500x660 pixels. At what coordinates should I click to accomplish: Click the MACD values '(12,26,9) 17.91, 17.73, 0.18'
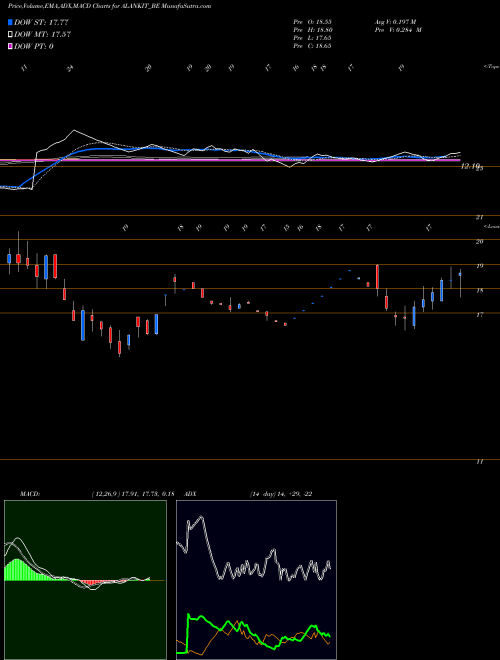point(133,494)
